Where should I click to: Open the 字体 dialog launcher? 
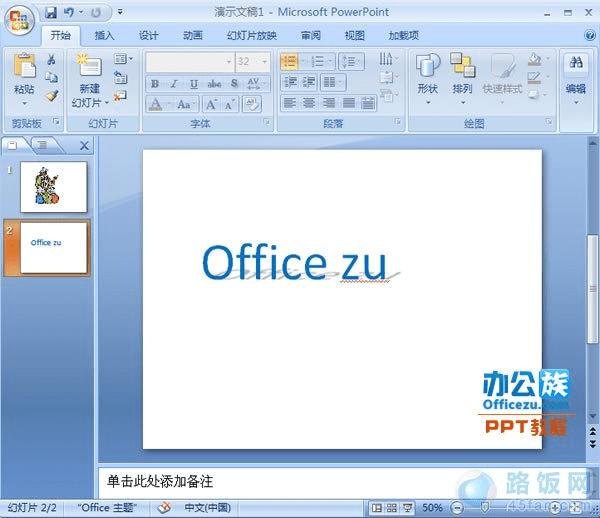[266, 122]
